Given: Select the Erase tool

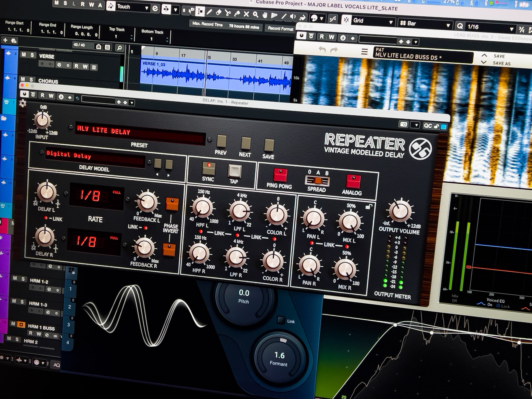Looking at the screenshot, I should (218, 12).
